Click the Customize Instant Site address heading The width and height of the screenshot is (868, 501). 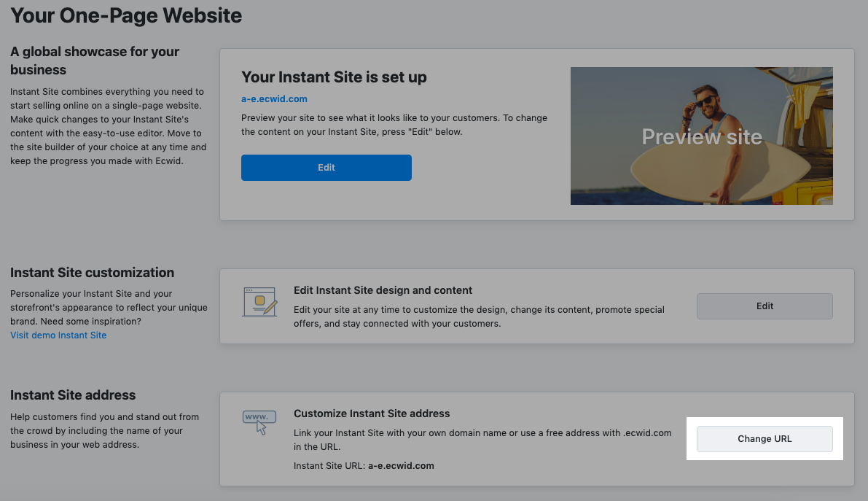(x=372, y=413)
